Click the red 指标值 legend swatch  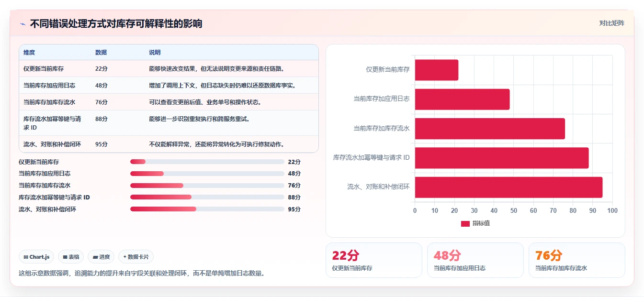[x=465, y=224]
